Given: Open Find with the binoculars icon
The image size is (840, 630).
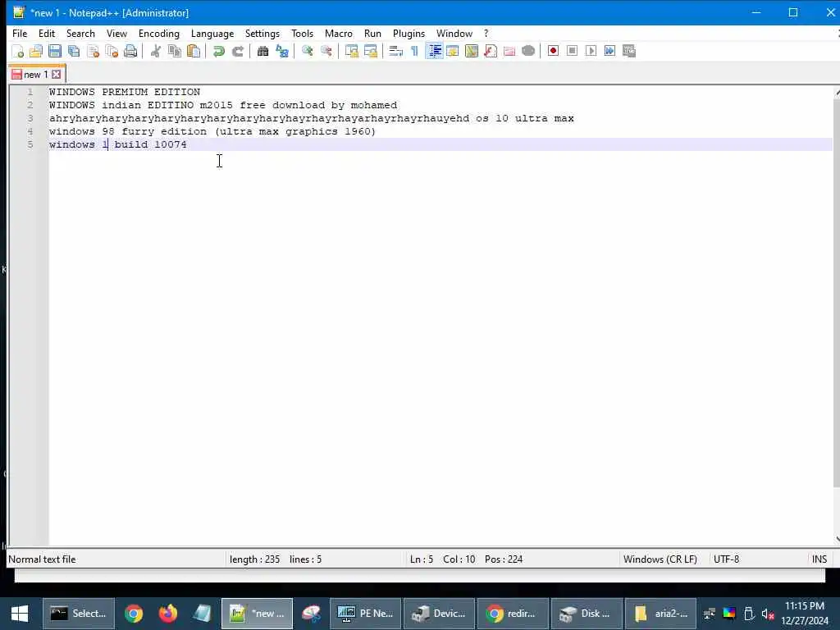Looking at the screenshot, I should [263, 51].
